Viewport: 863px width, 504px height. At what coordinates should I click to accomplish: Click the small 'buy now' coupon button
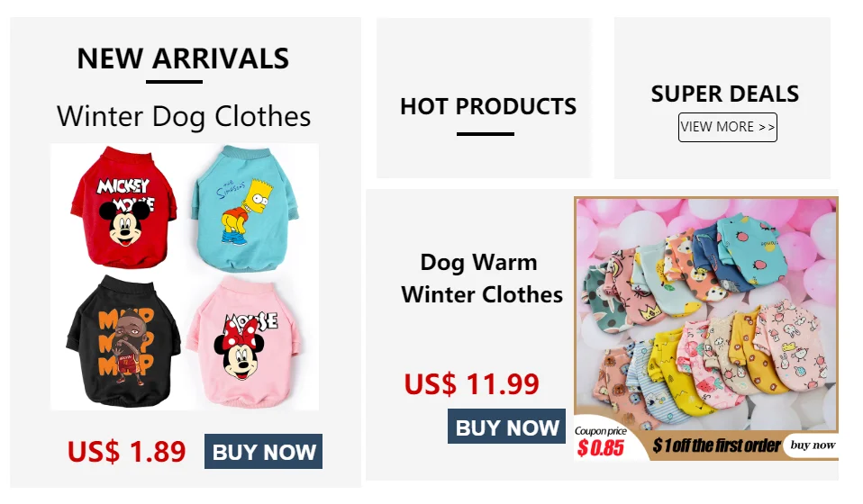(x=813, y=445)
